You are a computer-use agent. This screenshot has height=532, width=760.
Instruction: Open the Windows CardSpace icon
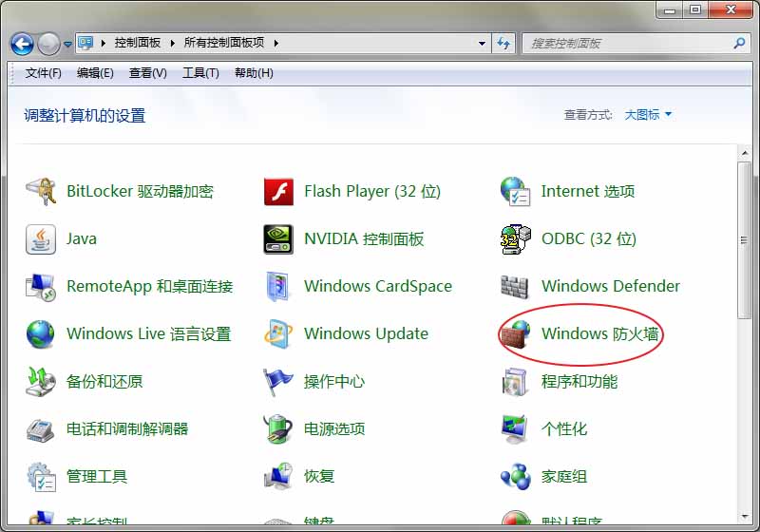pos(278,286)
